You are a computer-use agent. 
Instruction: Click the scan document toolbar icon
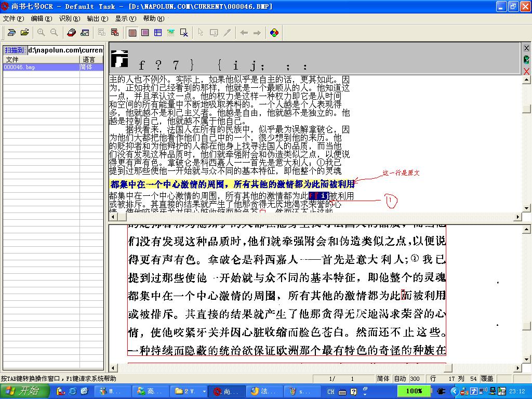[x=11, y=33]
